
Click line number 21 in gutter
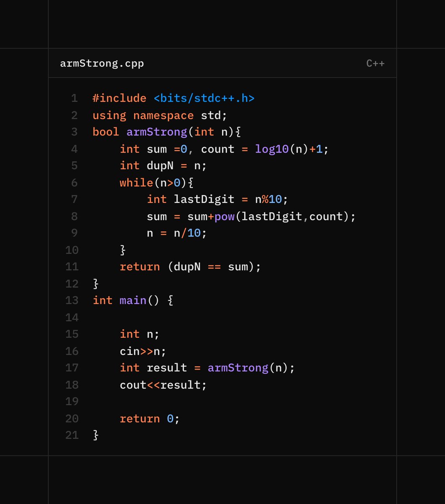(72, 436)
